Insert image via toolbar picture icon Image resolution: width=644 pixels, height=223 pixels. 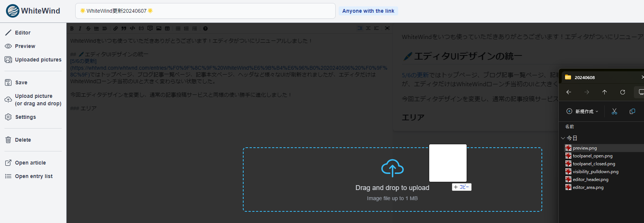(159, 28)
